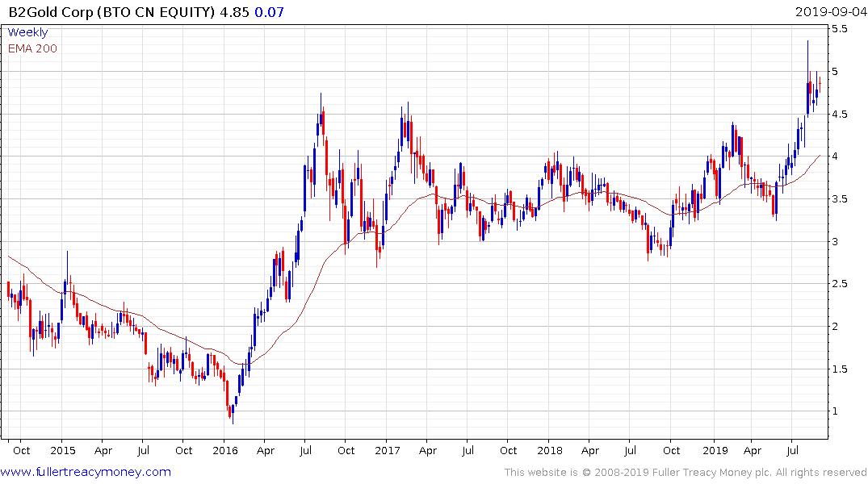Click the y-axis price label 2
The height and width of the screenshot is (484, 868).
[x=835, y=326]
